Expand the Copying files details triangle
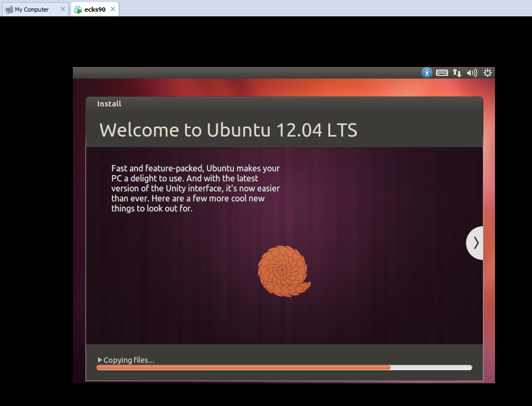 click(100, 360)
